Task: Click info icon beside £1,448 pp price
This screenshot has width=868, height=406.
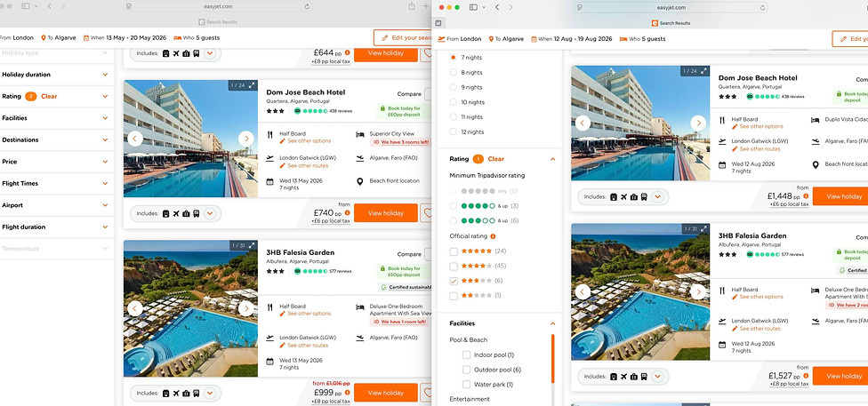Action: (x=806, y=195)
